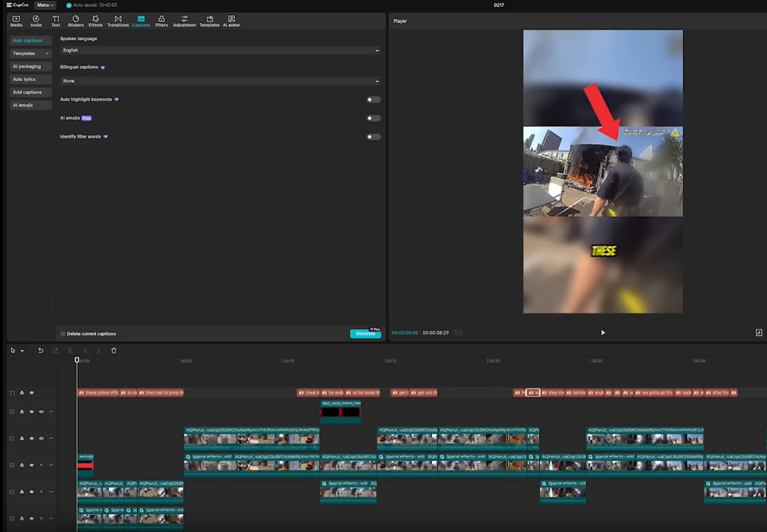The image size is (767, 532).
Task: Expand the Templates sidebar section
Action: click(30, 53)
